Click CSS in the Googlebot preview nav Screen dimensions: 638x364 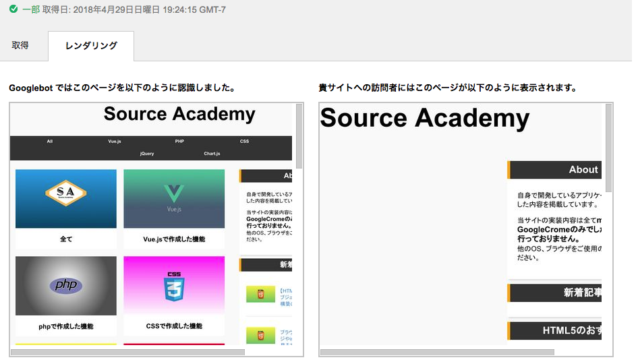244,142
